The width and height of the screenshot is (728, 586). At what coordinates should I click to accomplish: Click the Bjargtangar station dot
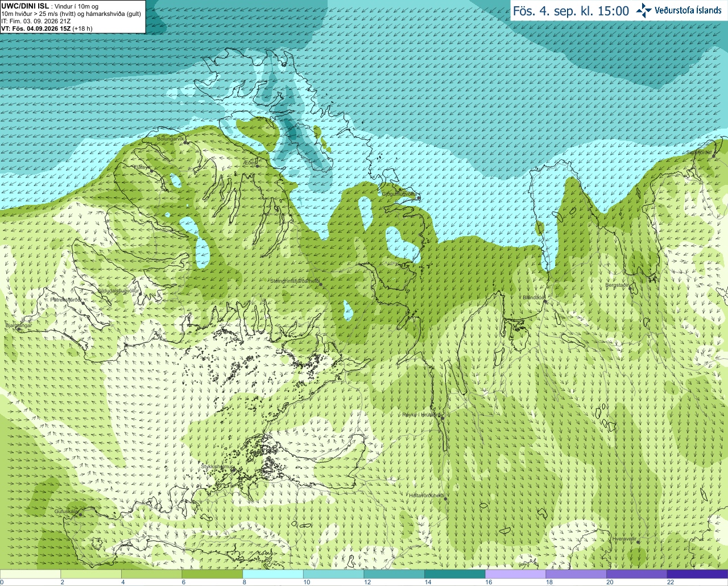pyautogui.click(x=19, y=329)
